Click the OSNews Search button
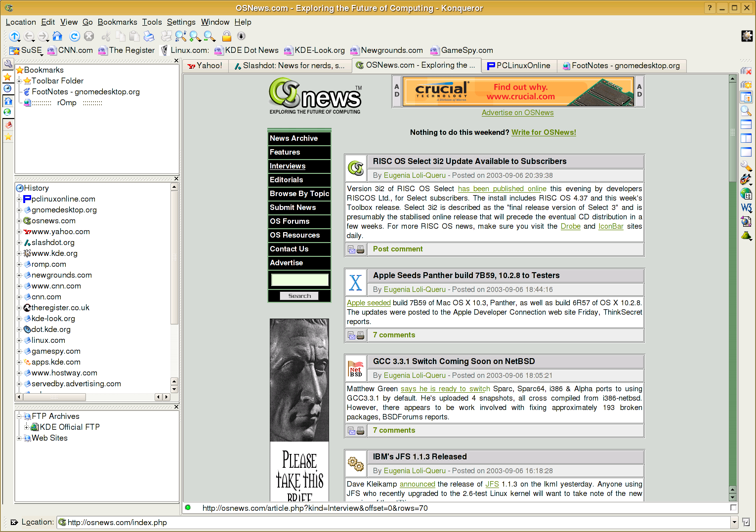The width and height of the screenshot is (756, 532). 299,296
